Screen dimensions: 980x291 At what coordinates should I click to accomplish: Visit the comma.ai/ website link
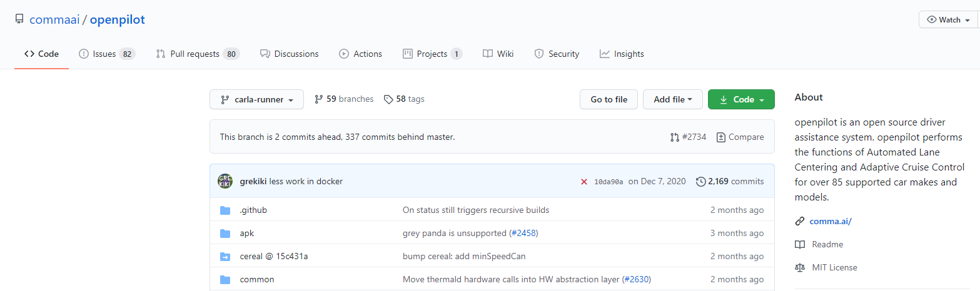(x=831, y=221)
